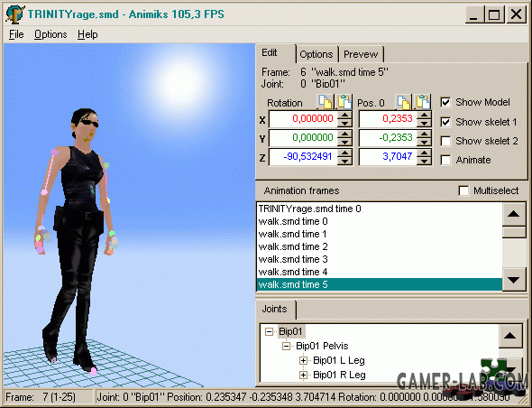Increase Rotation Z value with up arrow
Viewport: 532px width, 408px height.
click(345, 153)
